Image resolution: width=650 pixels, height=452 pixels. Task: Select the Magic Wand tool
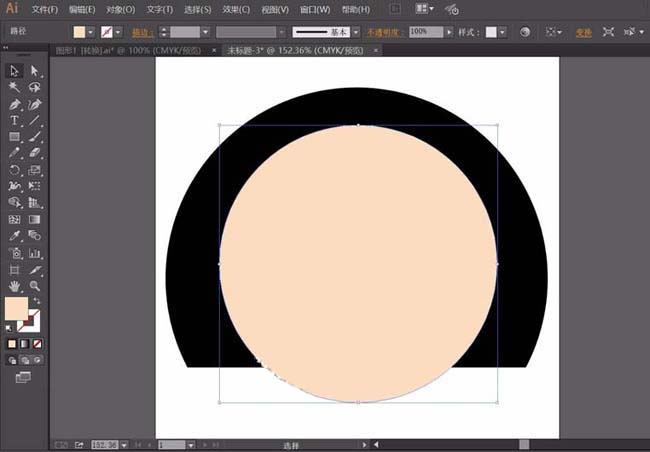tap(14, 87)
